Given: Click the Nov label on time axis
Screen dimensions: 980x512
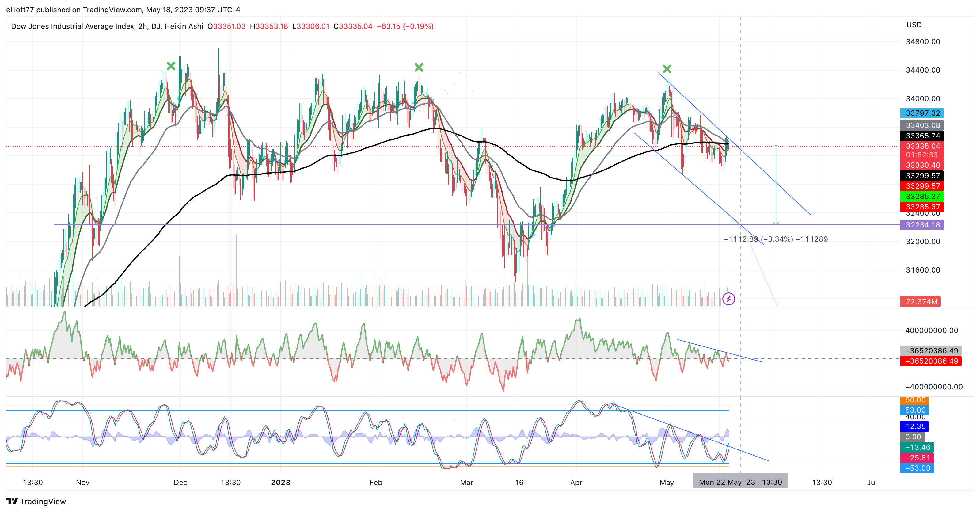Looking at the screenshot, I should point(82,482).
